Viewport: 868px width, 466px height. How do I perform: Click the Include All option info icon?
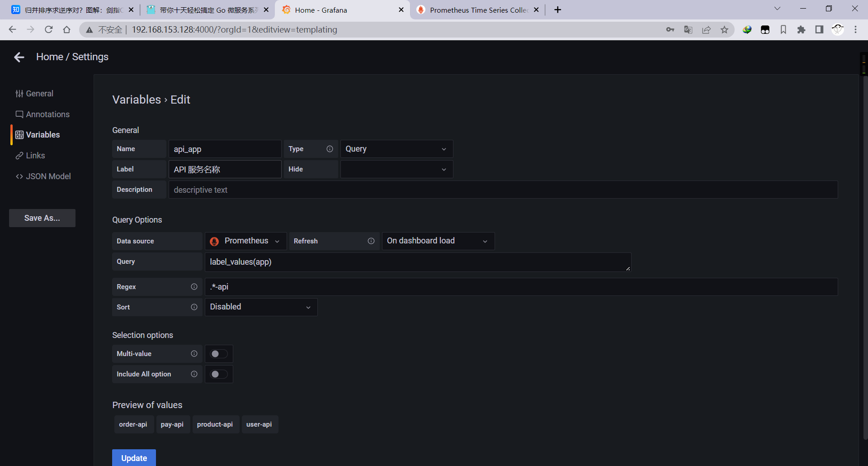click(x=194, y=374)
